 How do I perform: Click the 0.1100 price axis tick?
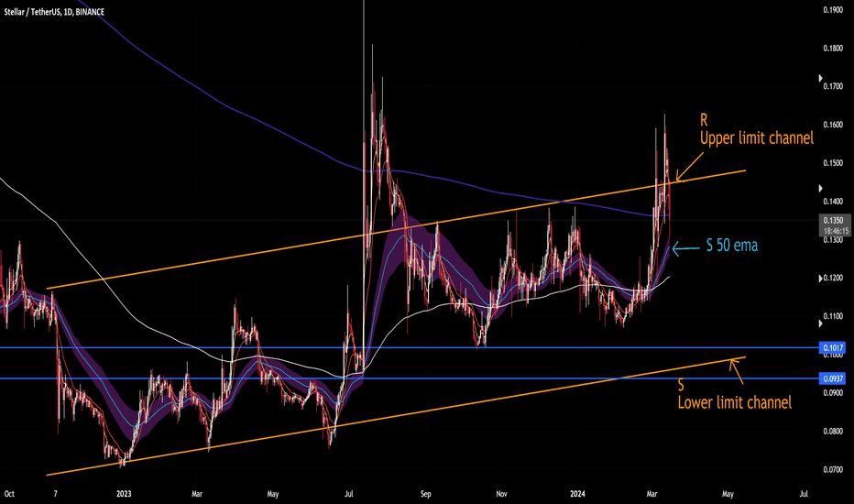click(x=833, y=316)
